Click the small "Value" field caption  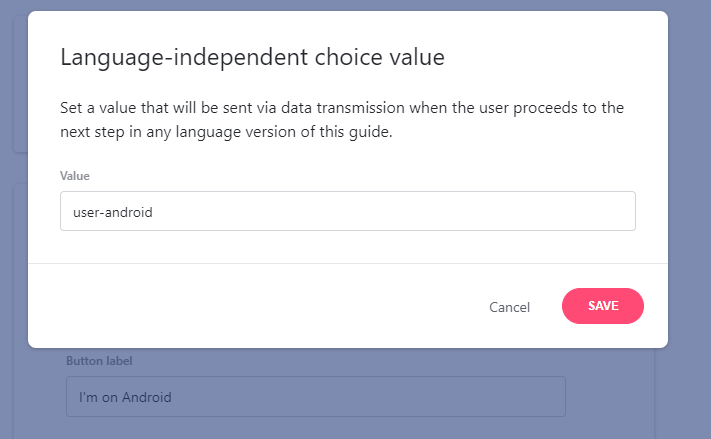coord(75,175)
